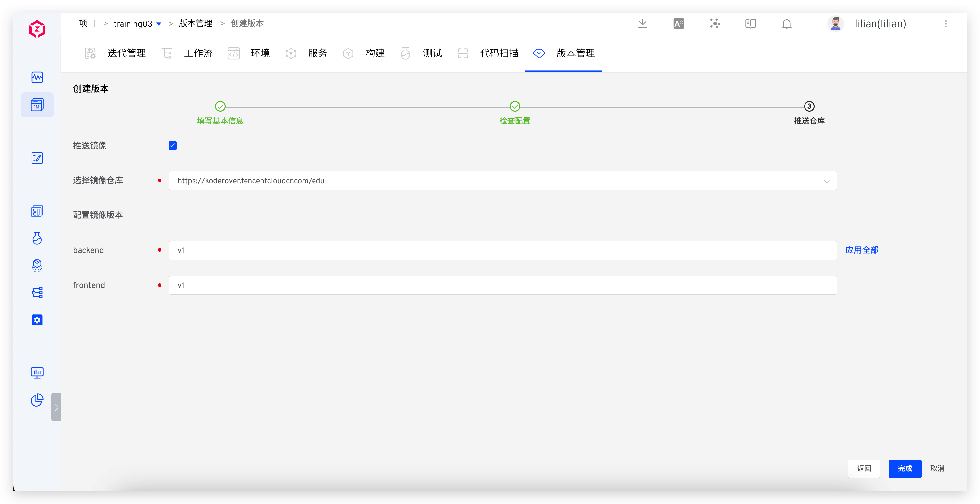The width and height of the screenshot is (980, 504).
Task: Click the lilian user avatar
Action: tap(835, 24)
